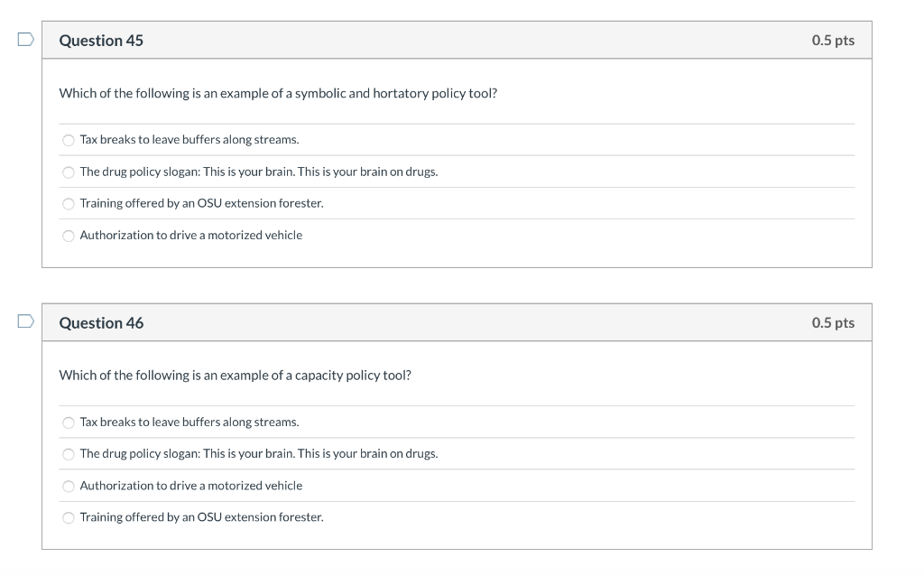Click 'This is your brain' answer text in Question 46
The height and width of the screenshot is (576, 924).
[x=259, y=454]
